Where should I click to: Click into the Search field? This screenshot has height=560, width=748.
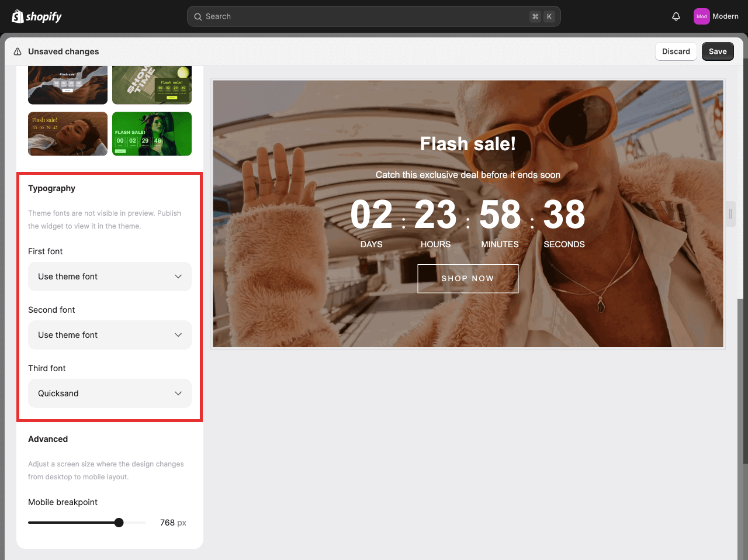pos(351,16)
